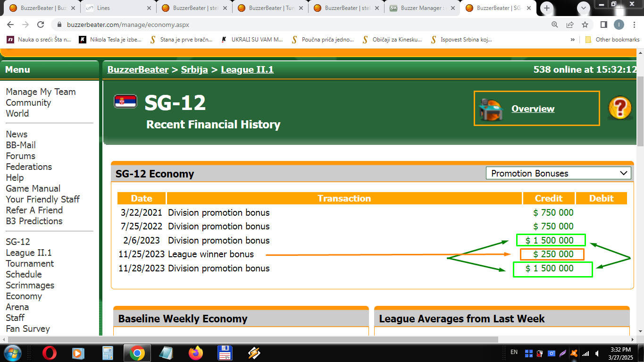644x362 pixels.
Task: Open B3 Predictions in sidebar
Action: click(x=34, y=221)
